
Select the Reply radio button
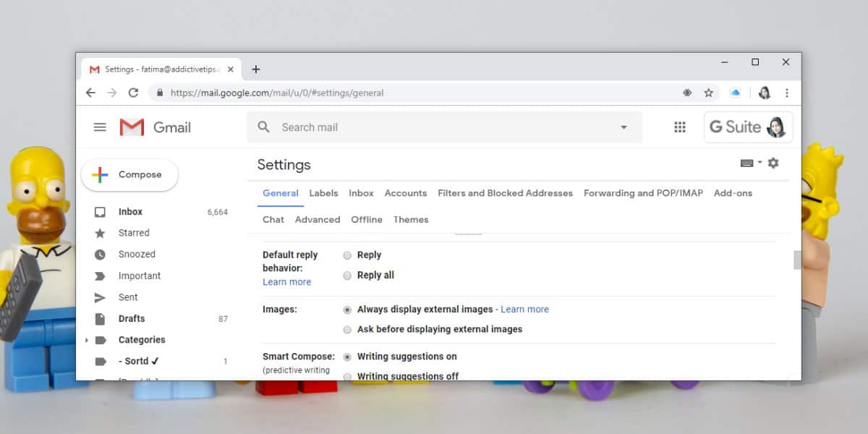(x=347, y=255)
